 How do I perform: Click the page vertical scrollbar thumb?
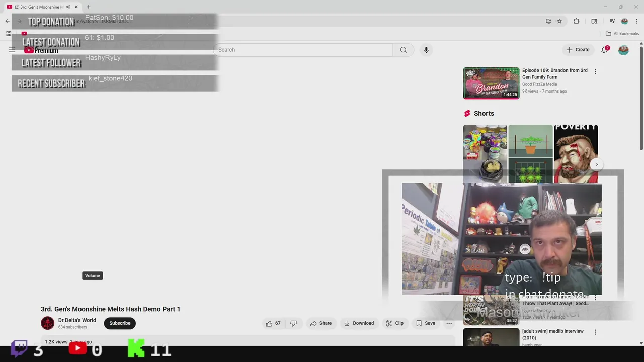[641, 98]
